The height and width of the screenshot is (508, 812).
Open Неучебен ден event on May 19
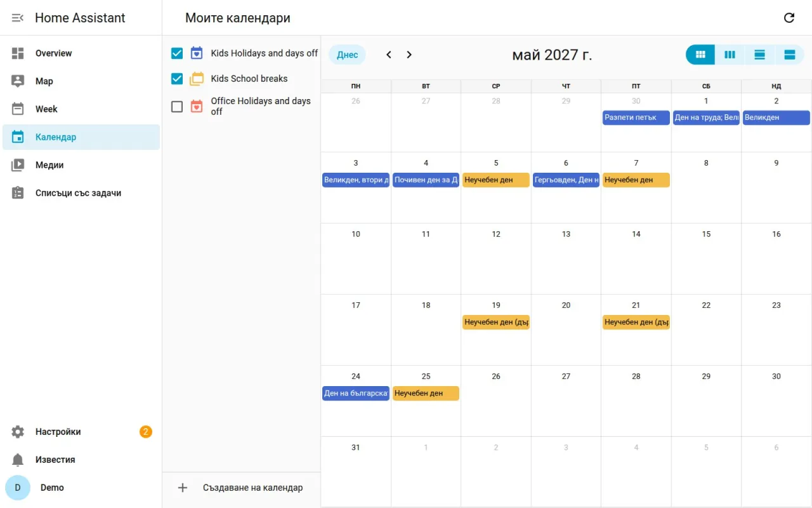tap(496, 323)
